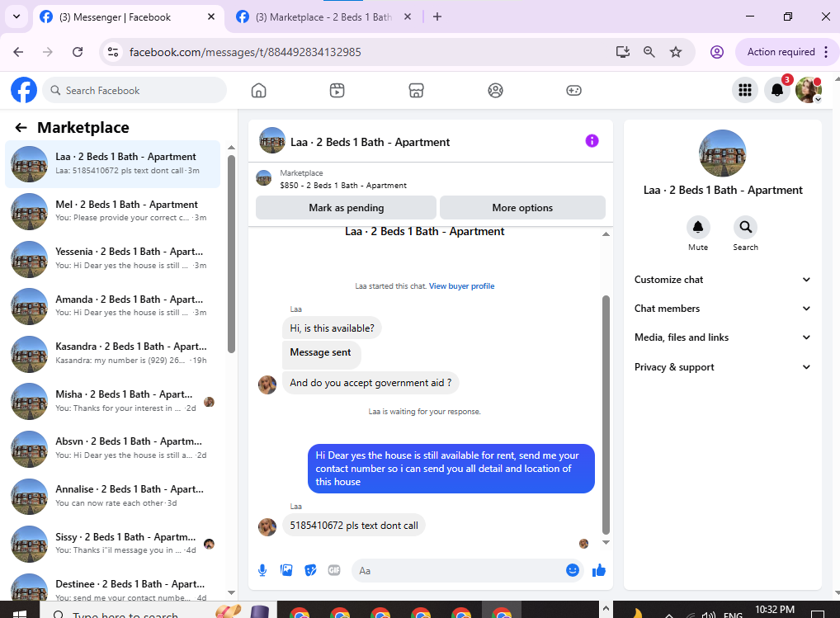Reload the page in browser toolbar

[x=78, y=52]
